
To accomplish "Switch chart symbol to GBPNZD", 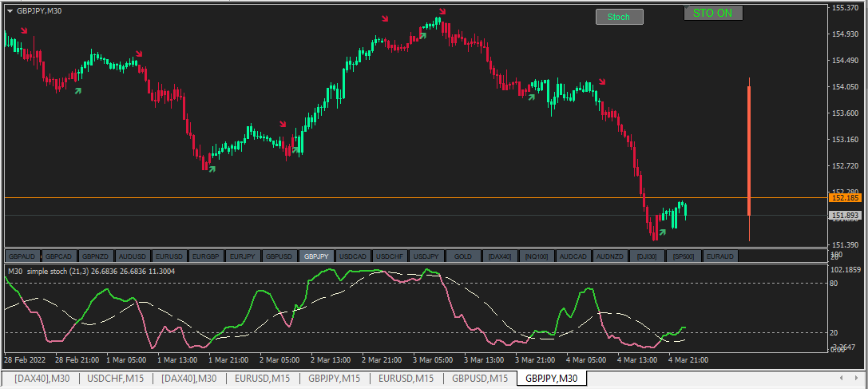I will point(96,256).
